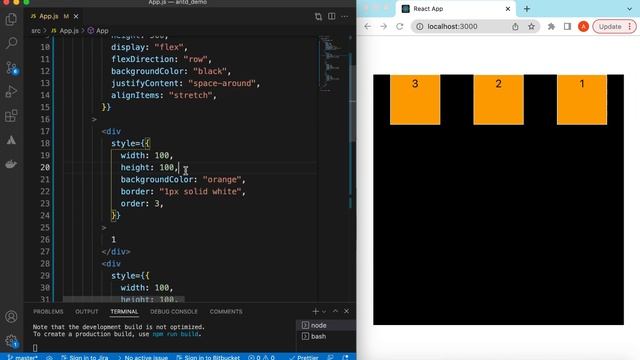Switch to the PROBLEMS panel tab
This screenshot has height=360, width=640.
(x=48, y=311)
